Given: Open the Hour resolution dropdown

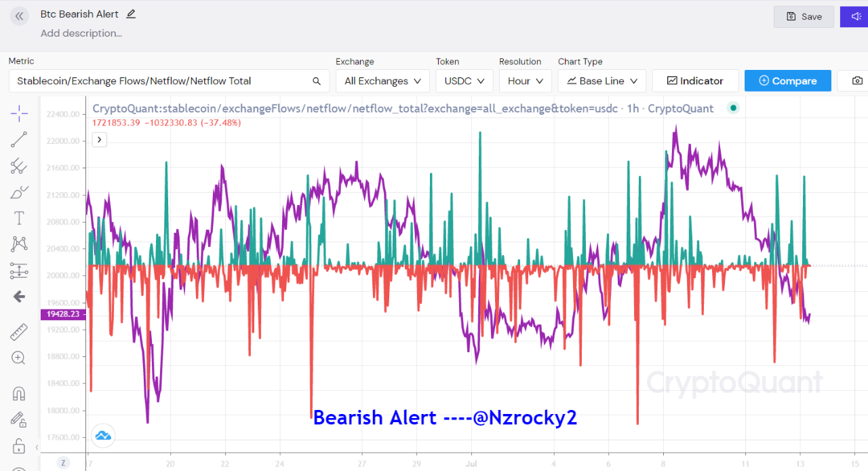Looking at the screenshot, I should pos(526,81).
